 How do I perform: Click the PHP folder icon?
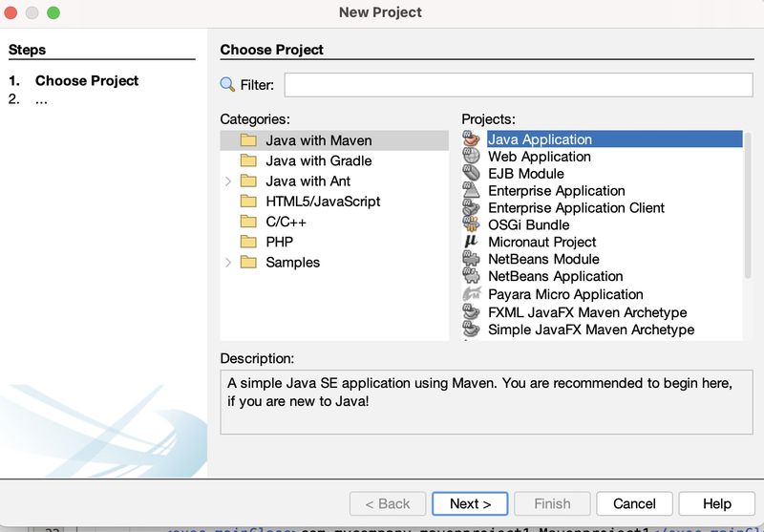coord(248,242)
